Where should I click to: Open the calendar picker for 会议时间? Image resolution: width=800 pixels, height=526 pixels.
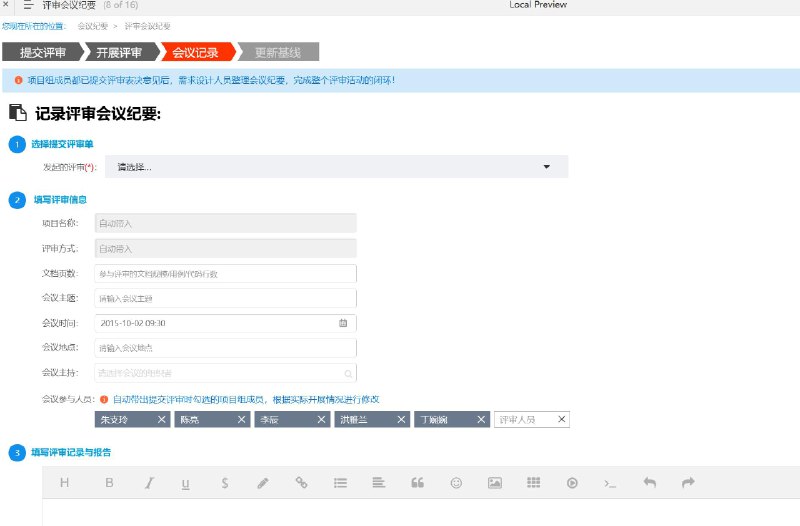pyautogui.click(x=343, y=323)
